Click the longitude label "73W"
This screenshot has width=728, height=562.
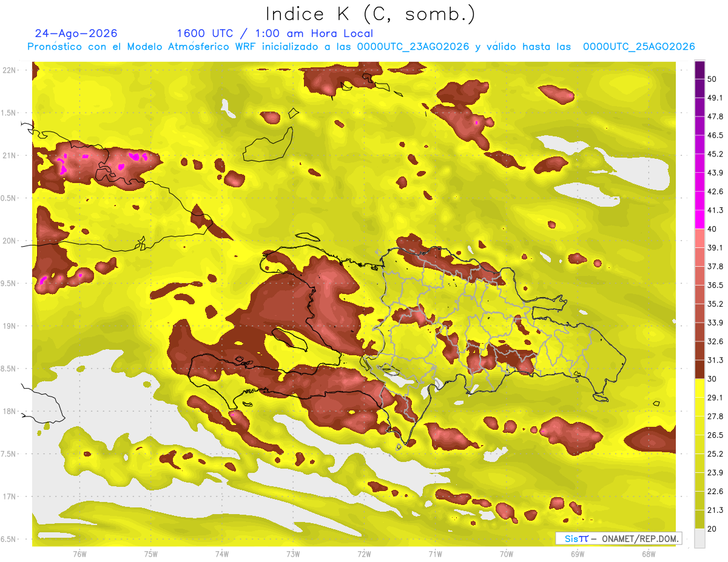tap(293, 554)
